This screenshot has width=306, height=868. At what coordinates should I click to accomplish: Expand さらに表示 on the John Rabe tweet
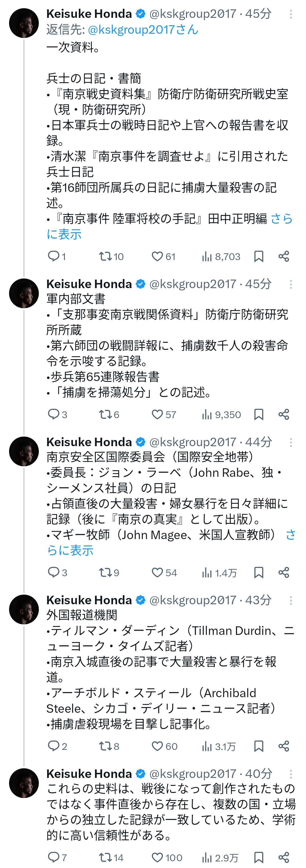70,550
